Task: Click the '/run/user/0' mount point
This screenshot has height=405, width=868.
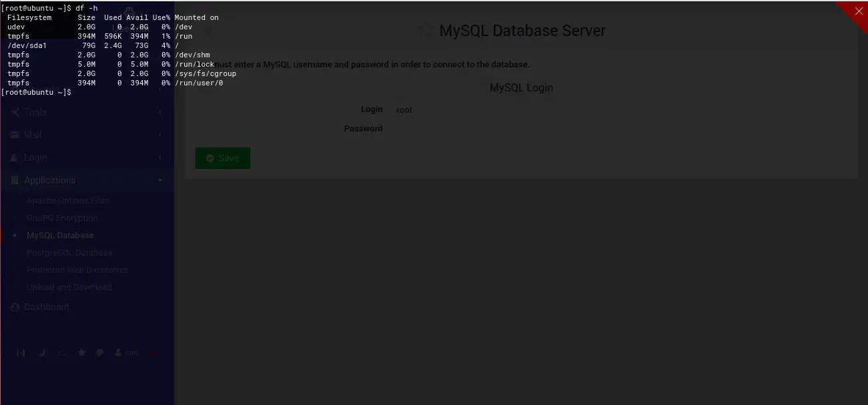Action: 199,83
